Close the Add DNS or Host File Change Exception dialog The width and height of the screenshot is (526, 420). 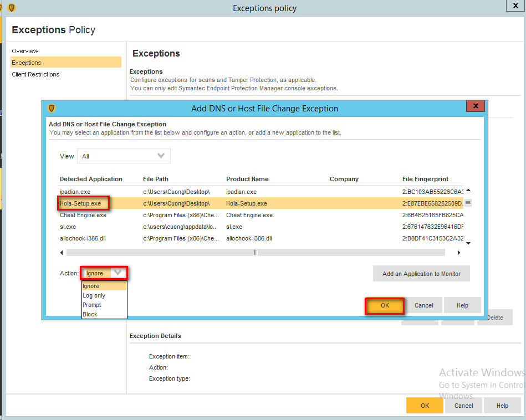476,106
